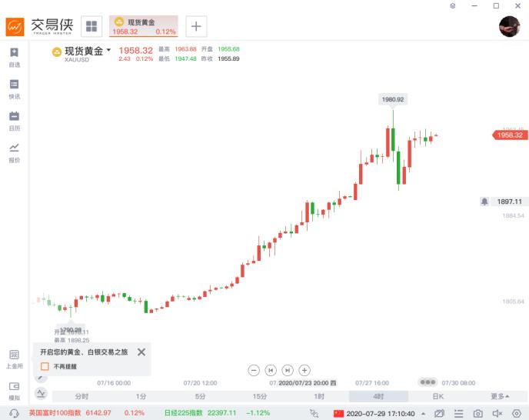This screenshot has height=420, width=529.
Task: Click the price alert bell icon
Action: (484, 202)
